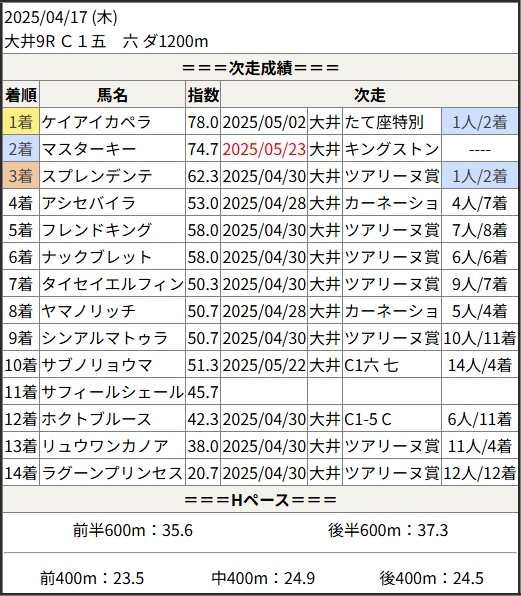The width and height of the screenshot is (521, 596).
Task: Click the blue 1人/2着 result for たて座特別
Action: click(480, 122)
